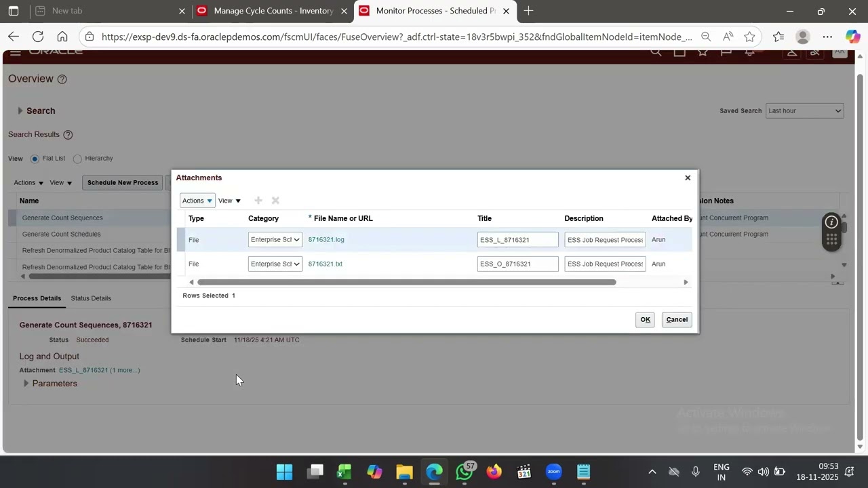Screen dimensions: 868x488
Task: Open Task View from taskbar
Action: [x=315, y=472]
